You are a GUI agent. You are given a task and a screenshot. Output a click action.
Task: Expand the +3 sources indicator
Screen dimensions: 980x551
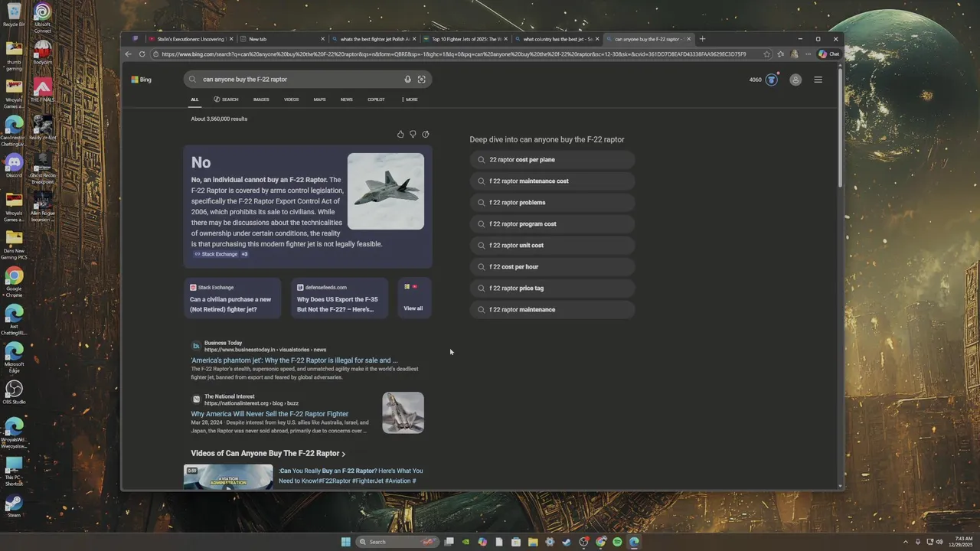tap(244, 254)
